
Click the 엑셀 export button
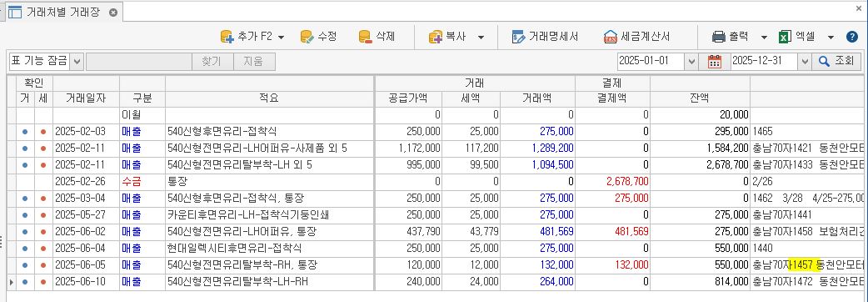coord(796,37)
